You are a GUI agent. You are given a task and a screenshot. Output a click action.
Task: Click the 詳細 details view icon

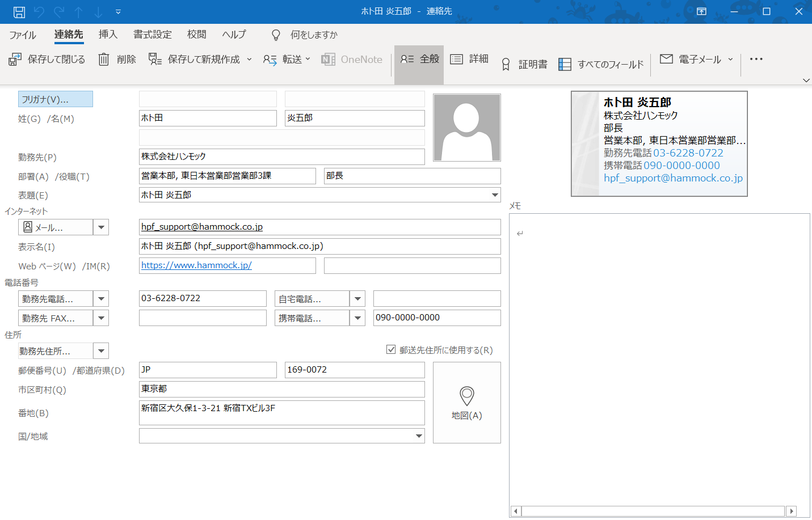[x=457, y=60]
